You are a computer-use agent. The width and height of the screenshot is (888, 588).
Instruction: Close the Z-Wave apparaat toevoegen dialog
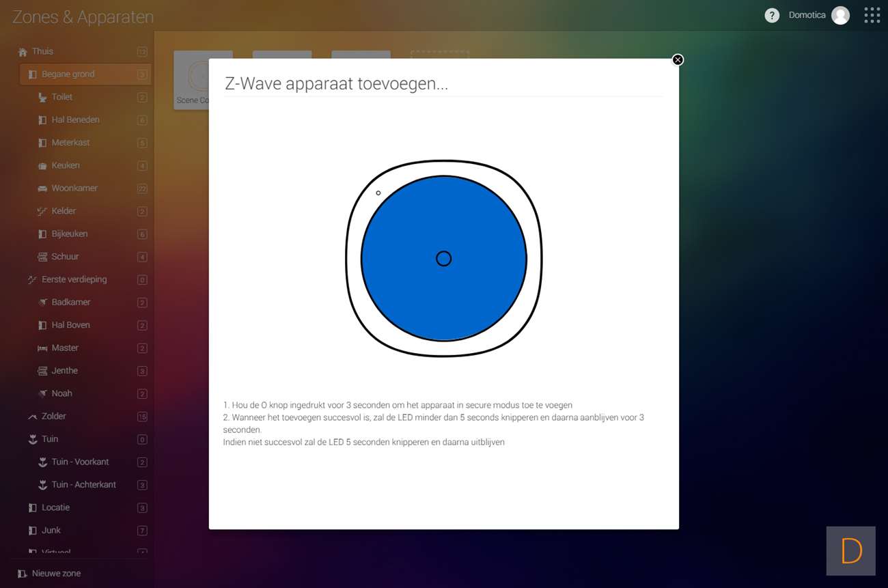click(678, 59)
